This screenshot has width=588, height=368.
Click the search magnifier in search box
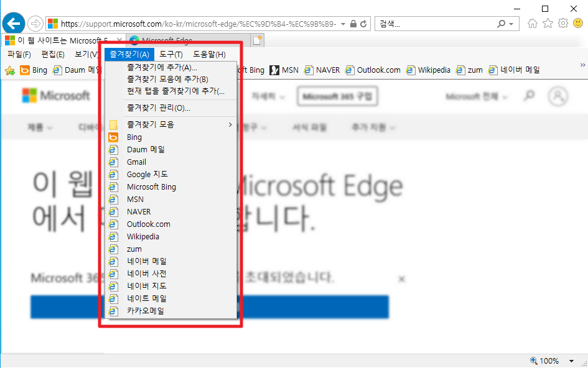tap(501, 24)
